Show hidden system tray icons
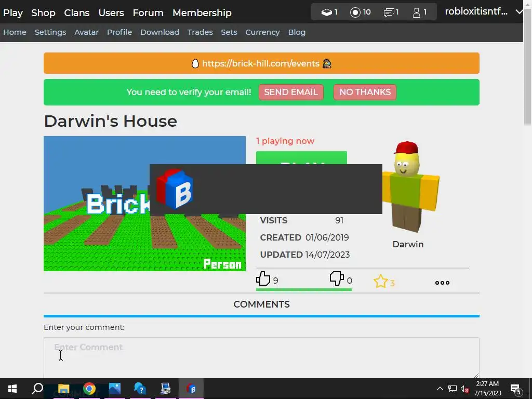 [440, 389]
